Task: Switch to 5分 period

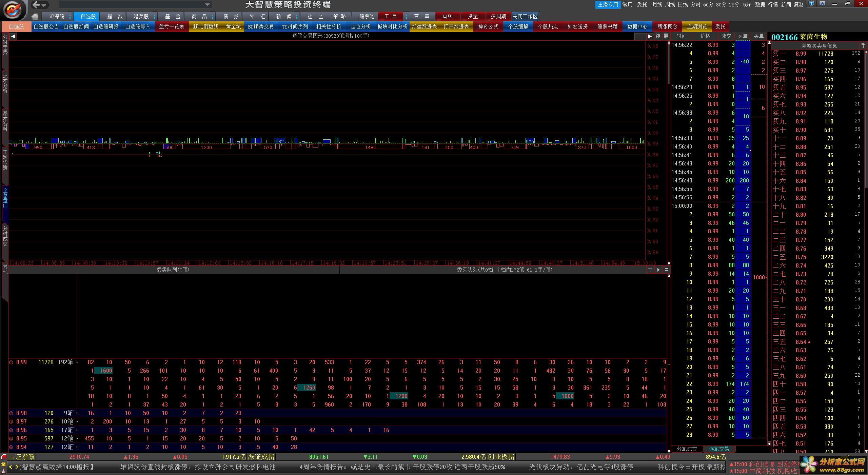Action: coord(747,4)
